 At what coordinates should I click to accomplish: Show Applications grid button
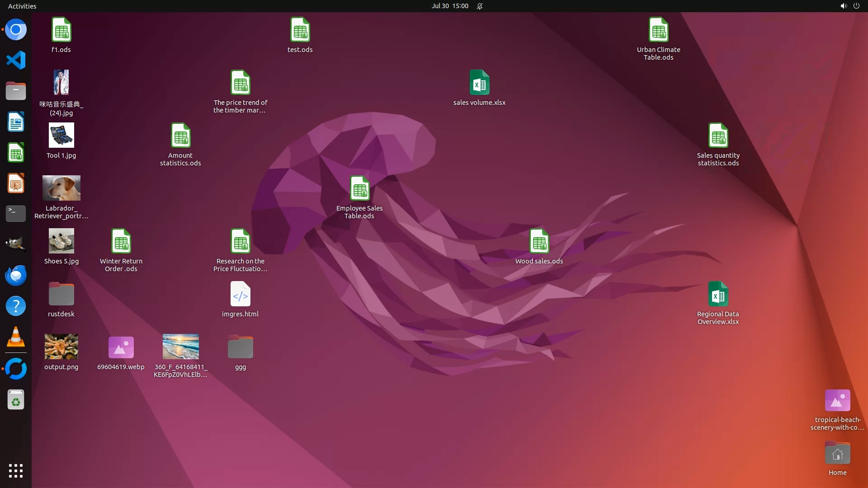(16, 470)
